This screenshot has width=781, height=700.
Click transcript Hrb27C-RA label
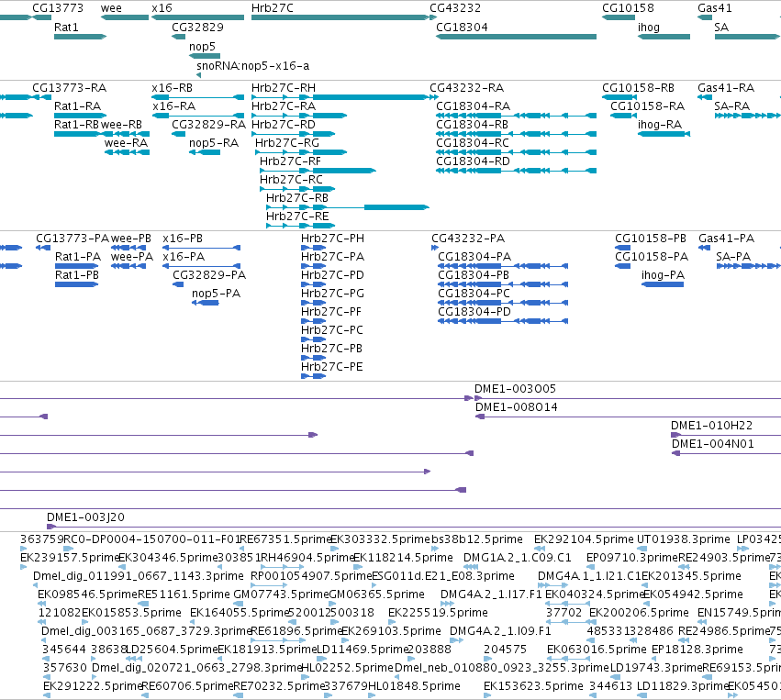click(x=284, y=106)
